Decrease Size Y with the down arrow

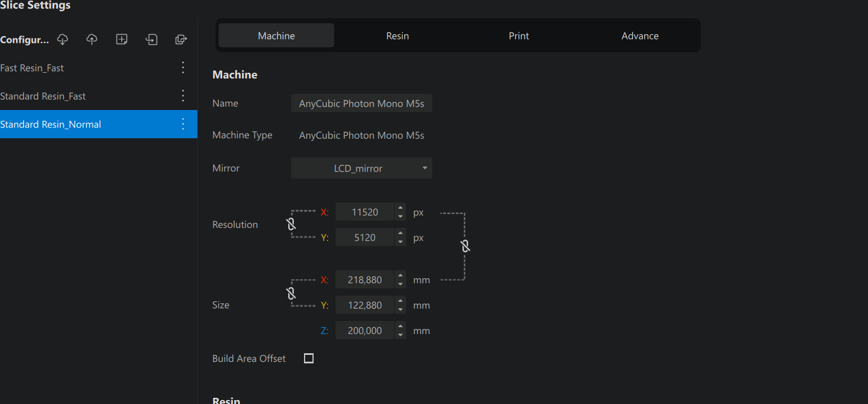[x=400, y=310]
